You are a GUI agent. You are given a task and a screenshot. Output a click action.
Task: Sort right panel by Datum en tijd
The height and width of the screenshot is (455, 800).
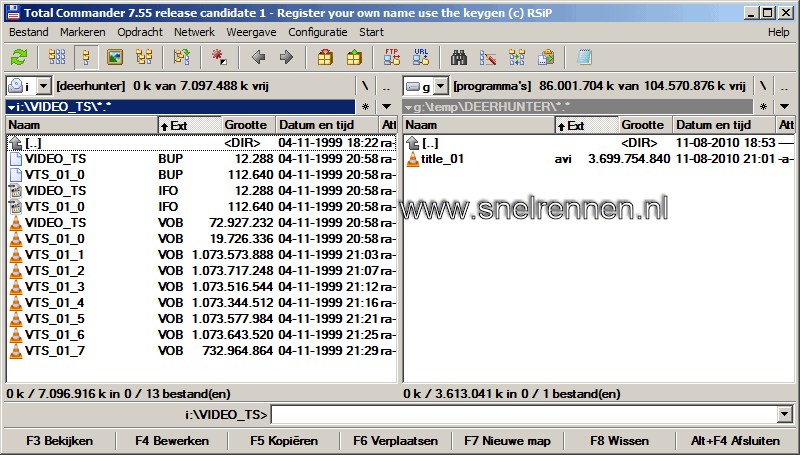click(x=724, y=125)
